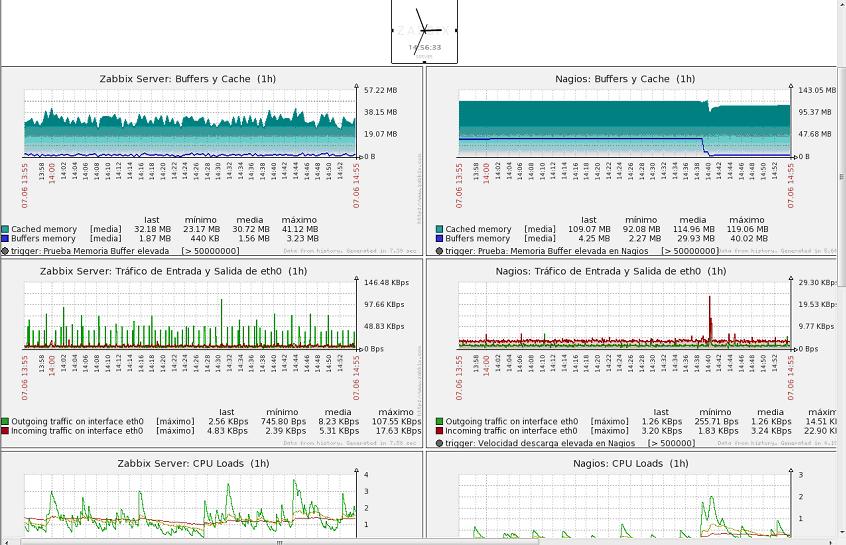Click Cached memory legend swatch under Zabbix Server
This screenshot has height=545, width=846.
5,229
